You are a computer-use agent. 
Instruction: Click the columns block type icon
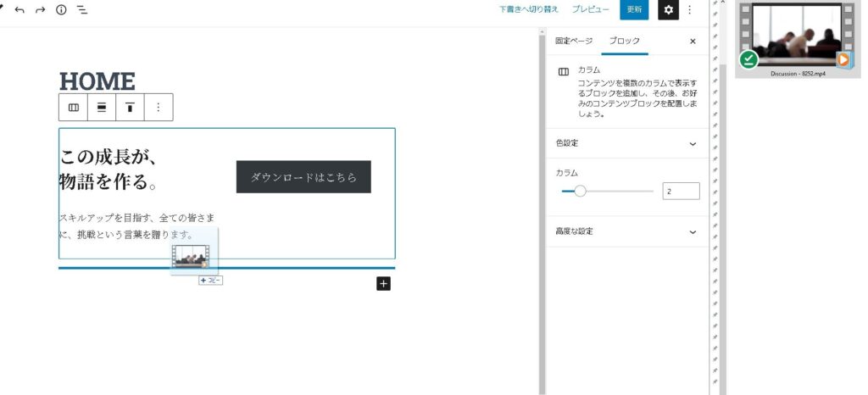click(x=73, y=108)
